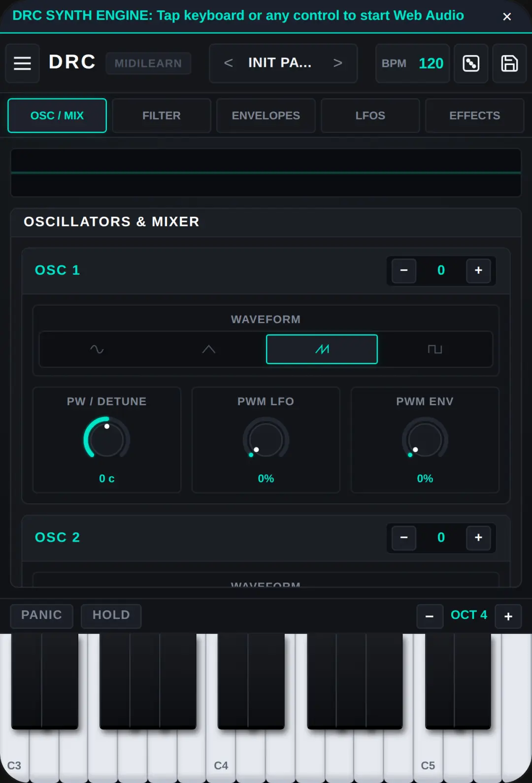The height and width of the screenshot is (783, 532).
Task: Go to next preset
Action: [x=338, y=63]
